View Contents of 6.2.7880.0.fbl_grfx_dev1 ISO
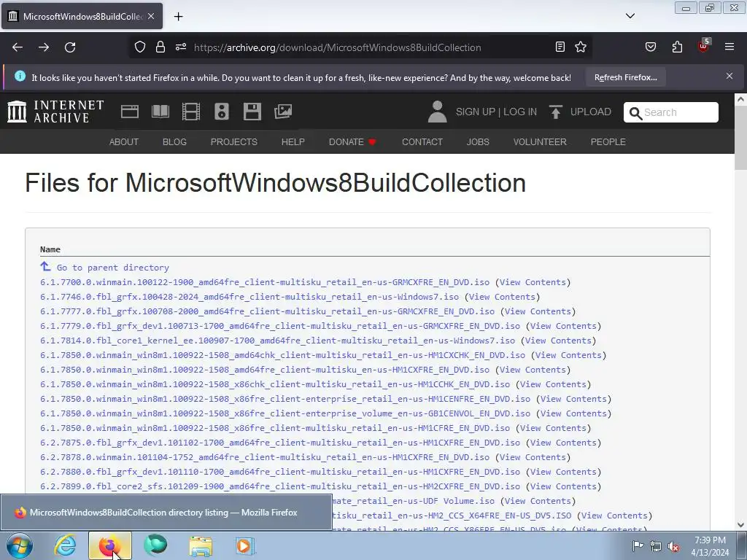 pyautogui.click(x=564, y=472)
